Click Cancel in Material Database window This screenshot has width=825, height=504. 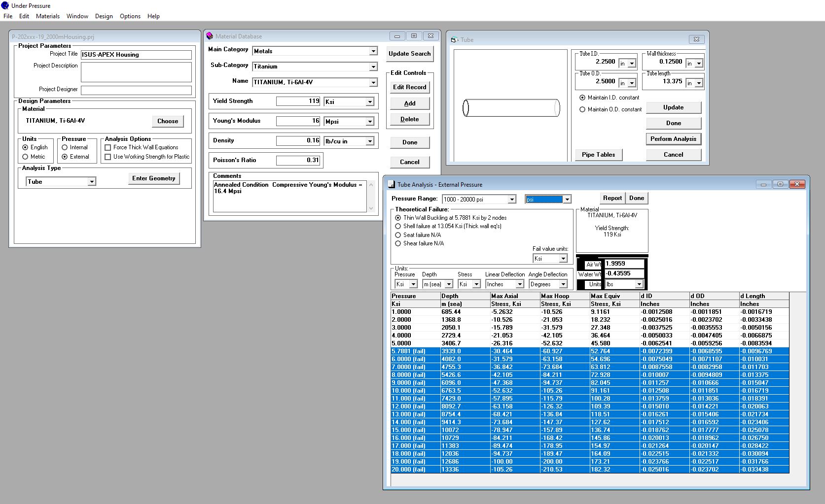(x=410, y=162)
